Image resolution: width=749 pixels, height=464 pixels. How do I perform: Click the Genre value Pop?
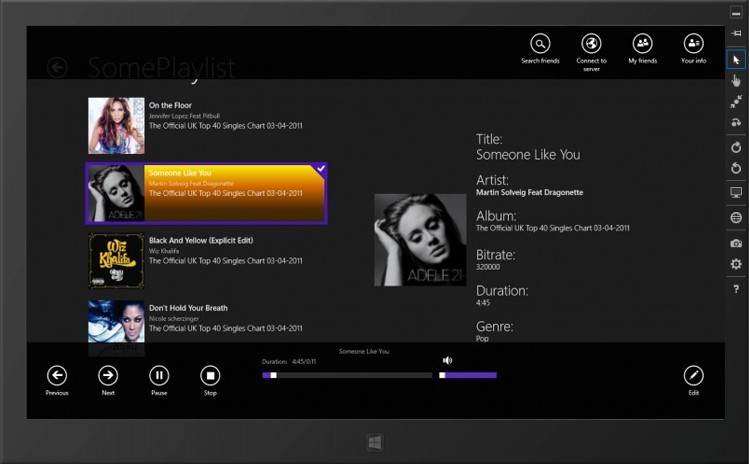click(482, 338)
